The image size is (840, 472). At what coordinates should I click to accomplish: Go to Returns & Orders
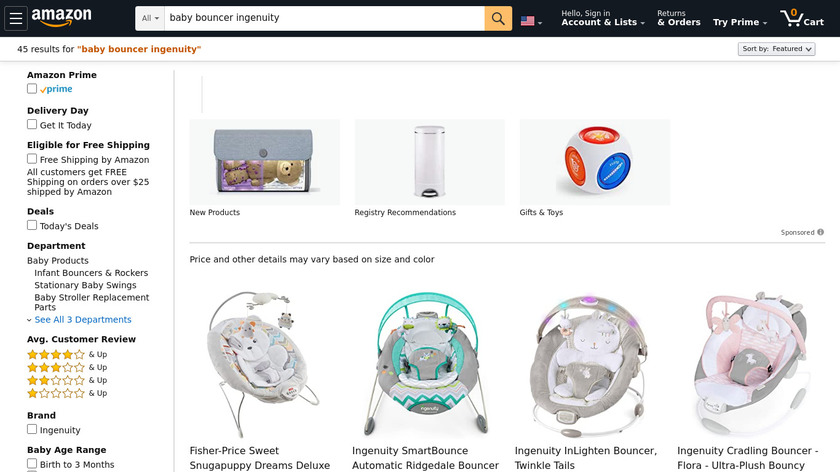(679, 18)
